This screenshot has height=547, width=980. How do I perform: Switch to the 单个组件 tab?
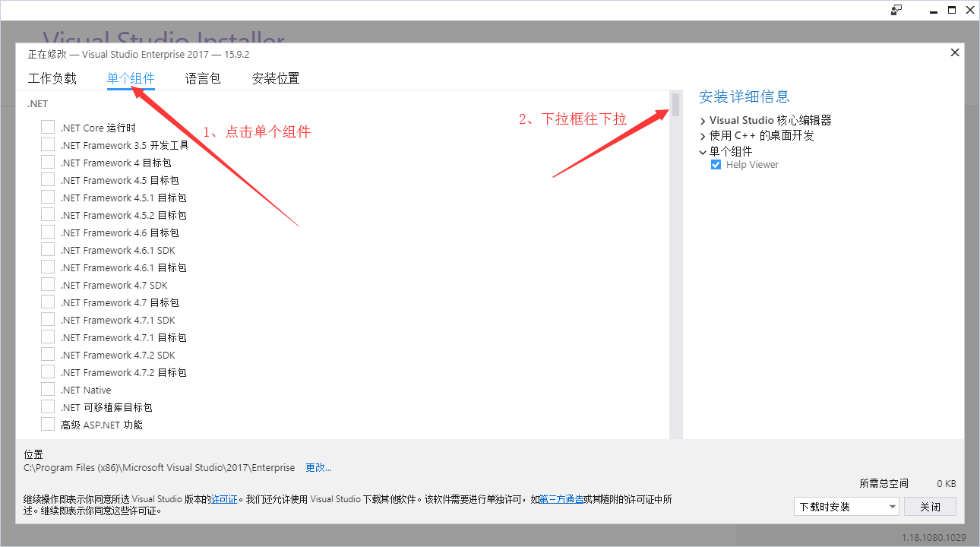131,78
